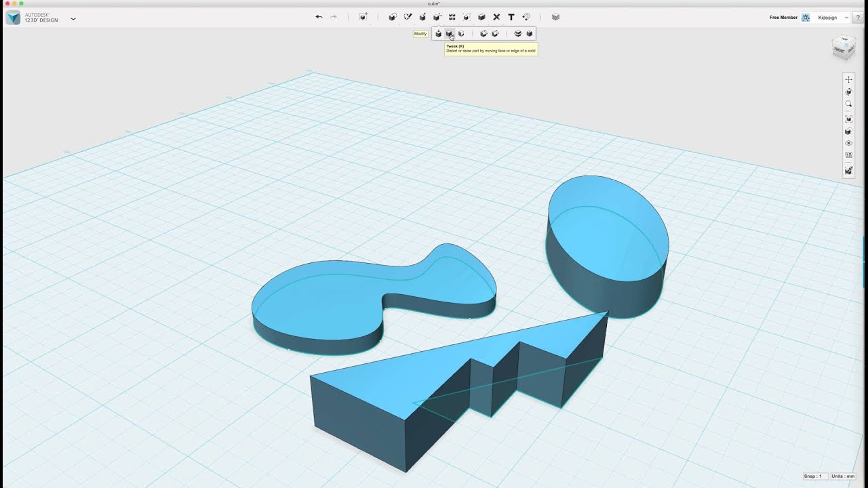The height and width of the screenshot is (488, 868).
Task: Open the Material tool
Action: (x=555, y=17)
